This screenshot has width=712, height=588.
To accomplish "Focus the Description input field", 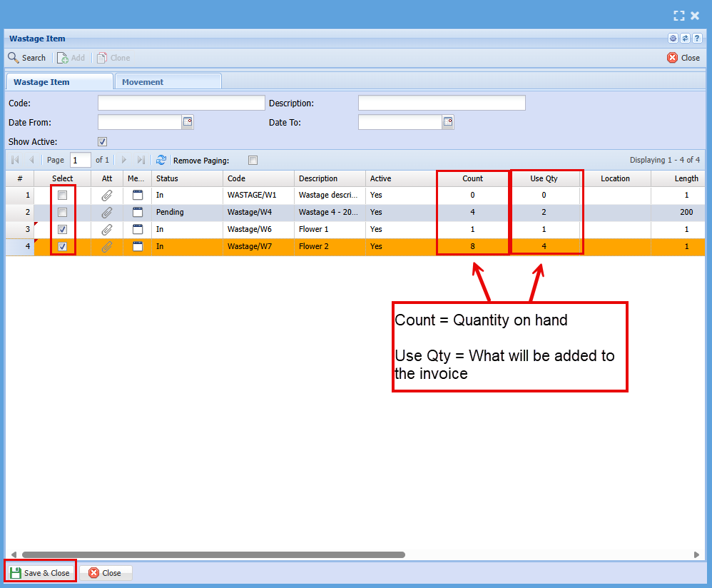I will (442, 103).
